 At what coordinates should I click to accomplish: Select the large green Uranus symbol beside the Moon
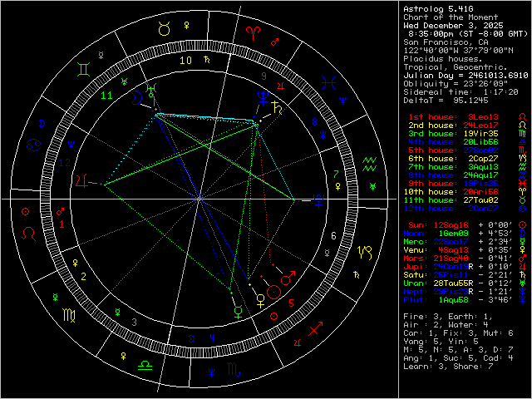(x=150, y=90)
